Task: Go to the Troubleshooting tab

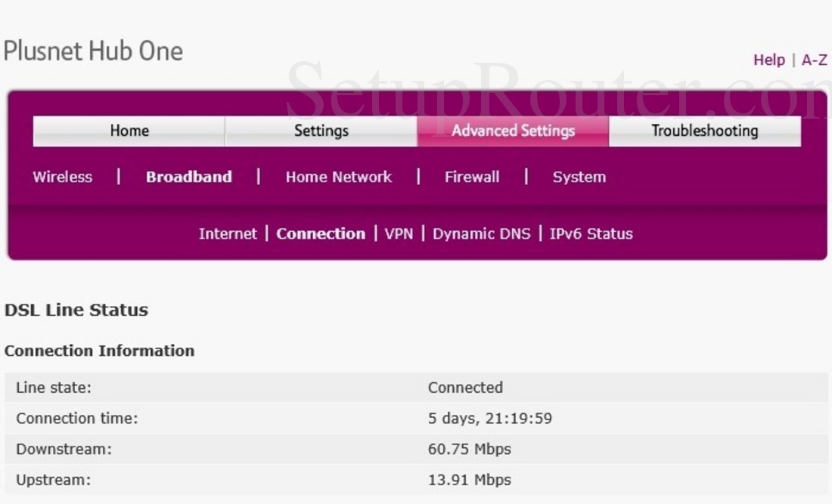Action: click(x=704, y=131)
